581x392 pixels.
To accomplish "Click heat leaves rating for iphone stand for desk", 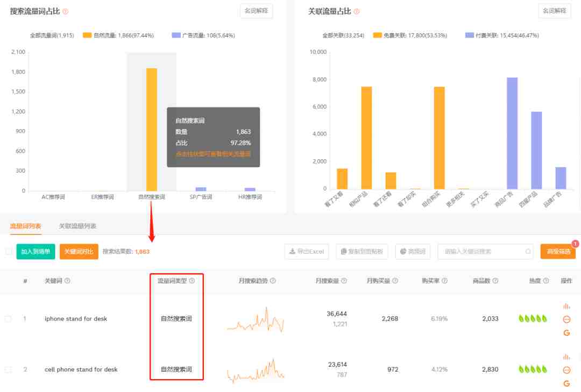I will click(x=533, y=319).
